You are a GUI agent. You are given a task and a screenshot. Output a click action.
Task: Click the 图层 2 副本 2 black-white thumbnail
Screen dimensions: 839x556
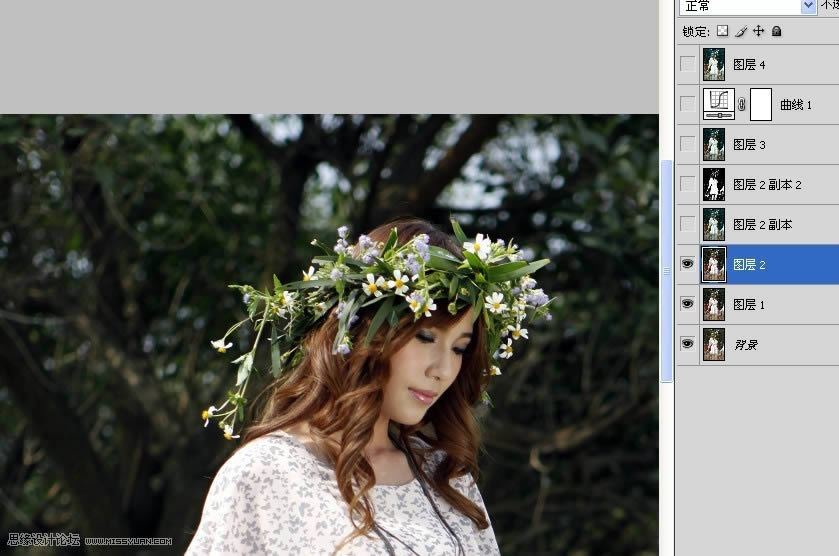pos(714,184)
